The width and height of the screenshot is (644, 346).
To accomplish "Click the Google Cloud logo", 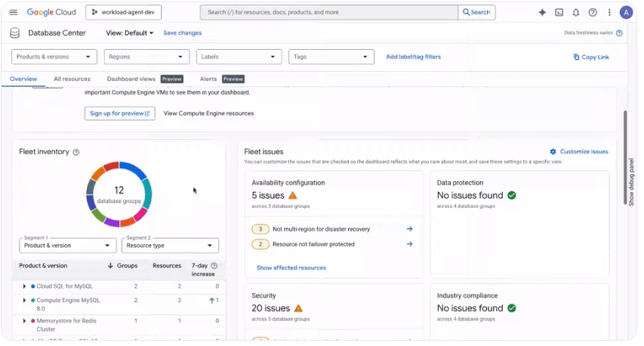I will tap(51, 12).
